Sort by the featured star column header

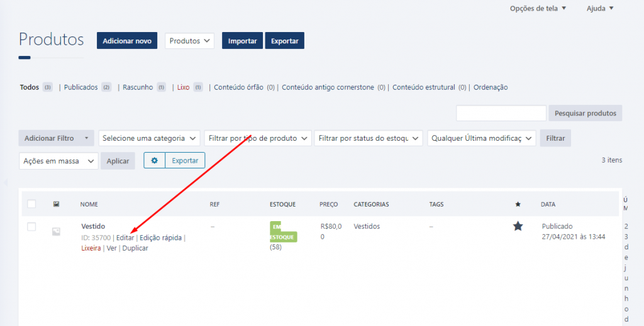pyautogui.click(x=518, y=204)
